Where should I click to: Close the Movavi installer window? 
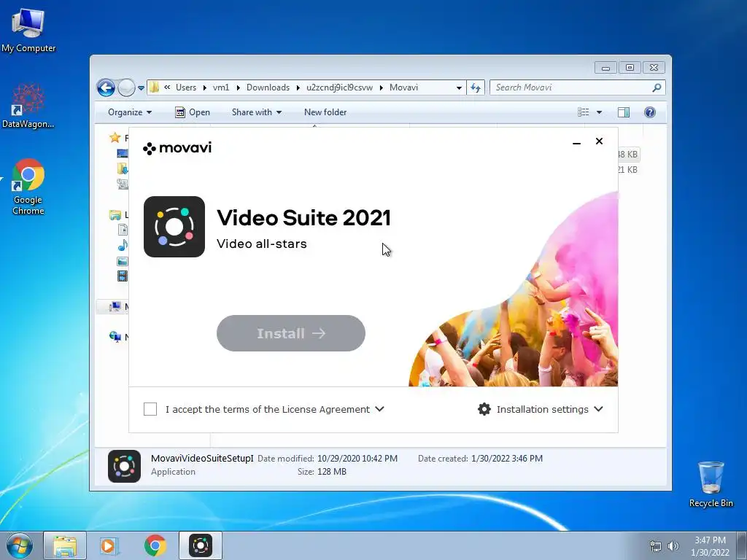point(600,141)
